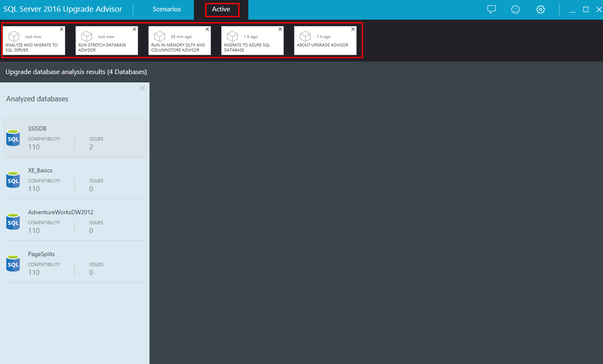Image resolution: width=603 pixels, height=364 pixels.
Task: Click the smiley face icon
Action: (515, 9)
